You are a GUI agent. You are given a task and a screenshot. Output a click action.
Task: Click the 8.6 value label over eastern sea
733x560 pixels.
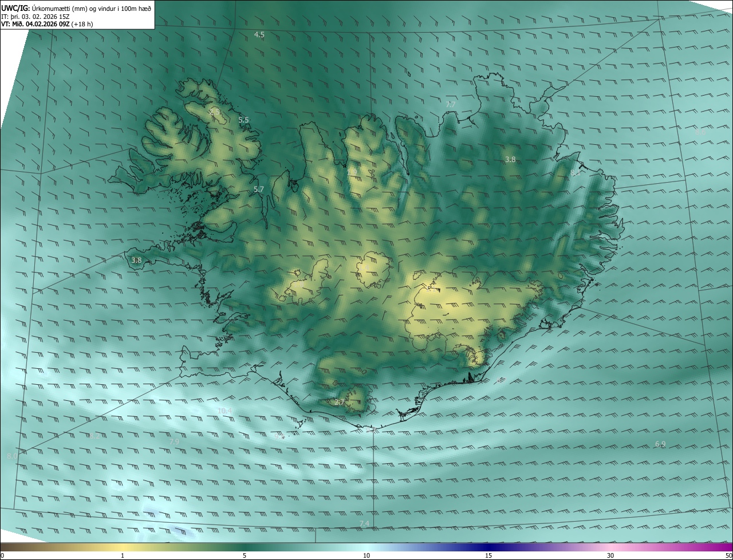[x=700, y=132]
